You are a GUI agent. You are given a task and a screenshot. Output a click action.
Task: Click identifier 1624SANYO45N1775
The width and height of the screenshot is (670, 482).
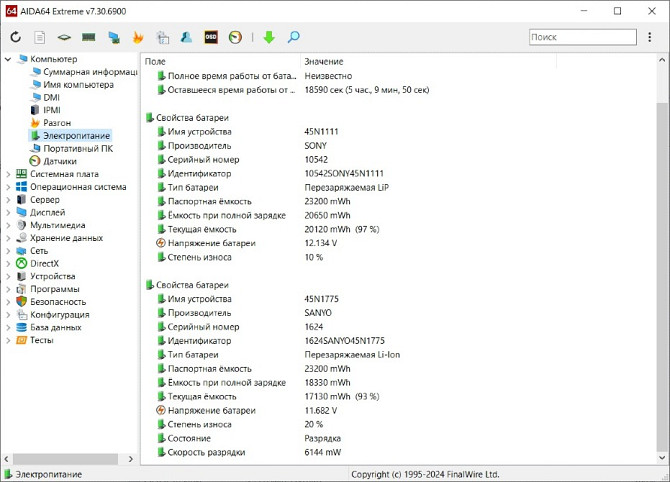[344, 341]
